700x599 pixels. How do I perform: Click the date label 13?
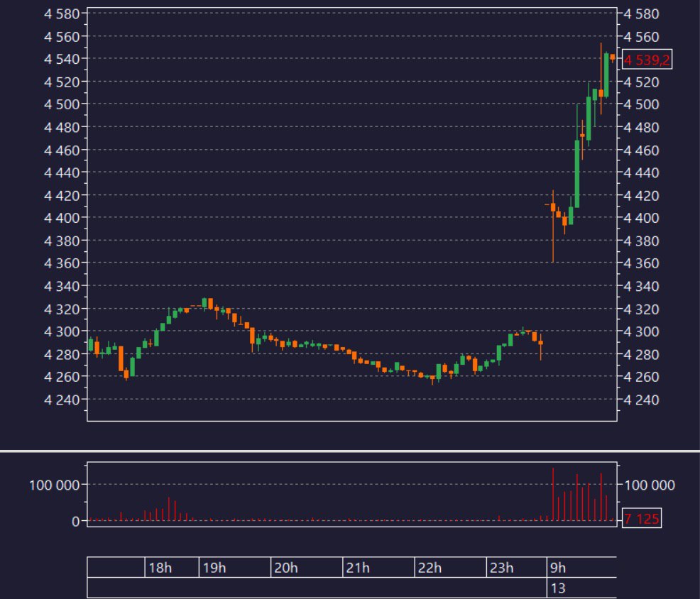pyautogui.click(x=558, y=588)
